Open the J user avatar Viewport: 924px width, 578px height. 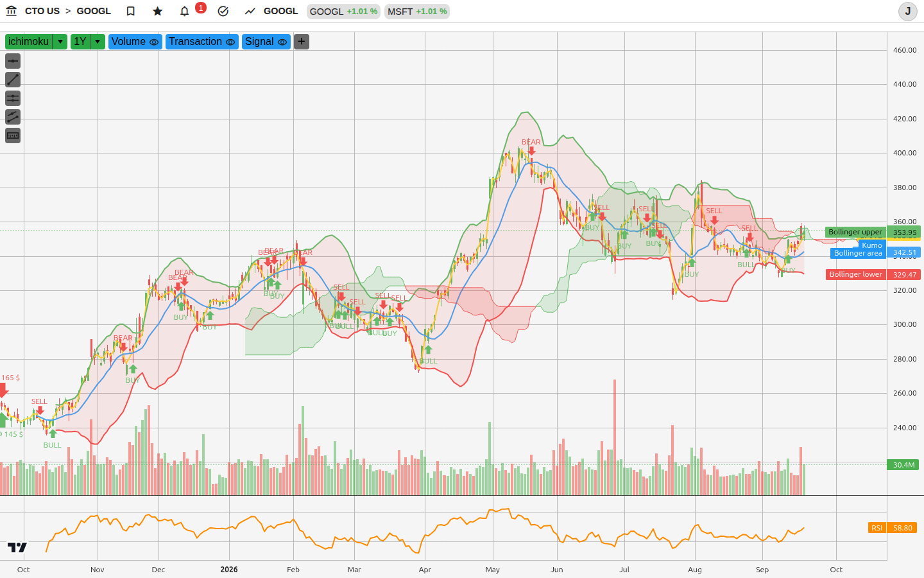[908, 11]
